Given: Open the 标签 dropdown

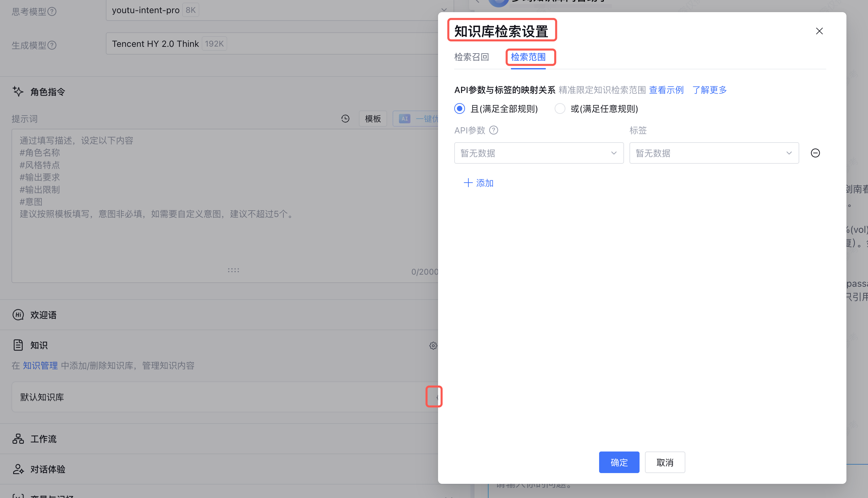Looking at the screenshot, I should (x=714, y=153).
